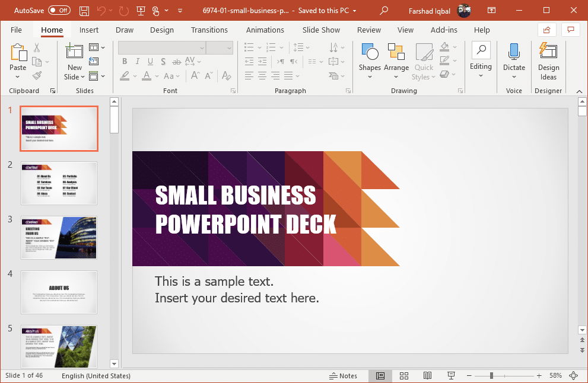Click the Format Painter icon
Viewport: 588px width, 383px height.
[x=37, y=76]
